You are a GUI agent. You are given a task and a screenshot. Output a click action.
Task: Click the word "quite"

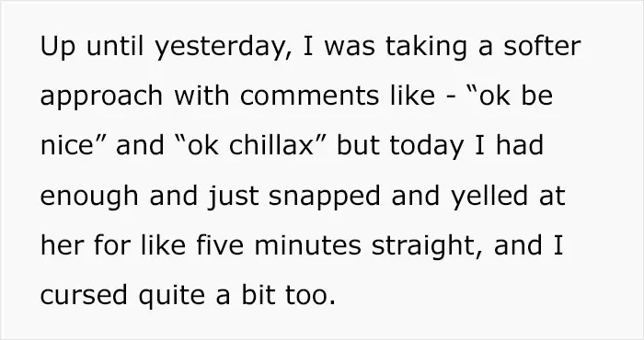click(171, 297)
